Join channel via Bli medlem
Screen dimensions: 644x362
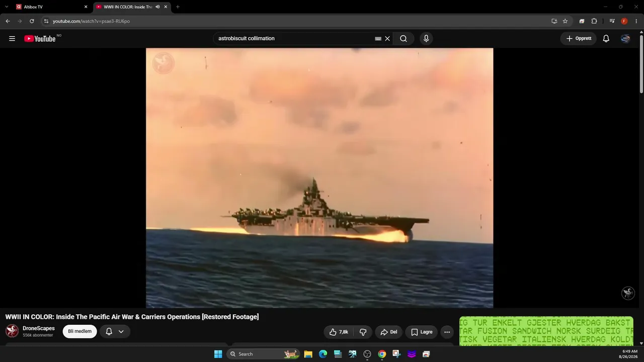pos(79,331)
